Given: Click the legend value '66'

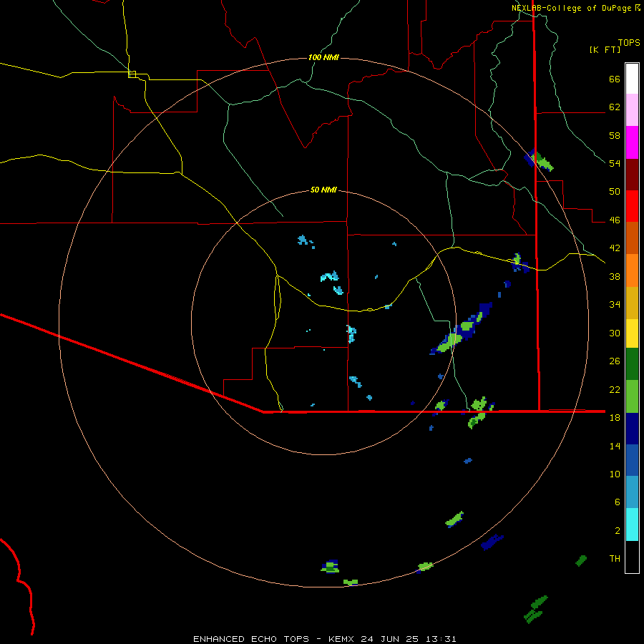Looking at the screenshot, I should point(615,79).
